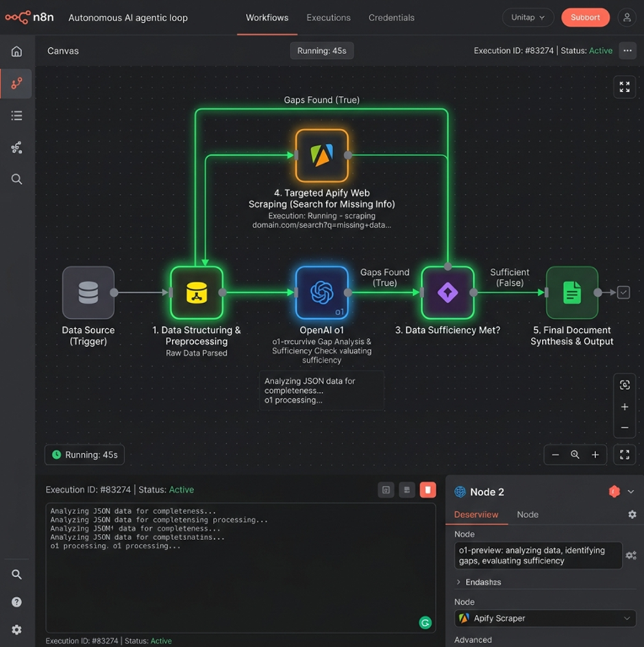The width and height of the screenshot is (644, 647).
Task: Click the focus target icon above vertical zoom
Action: 625,385
